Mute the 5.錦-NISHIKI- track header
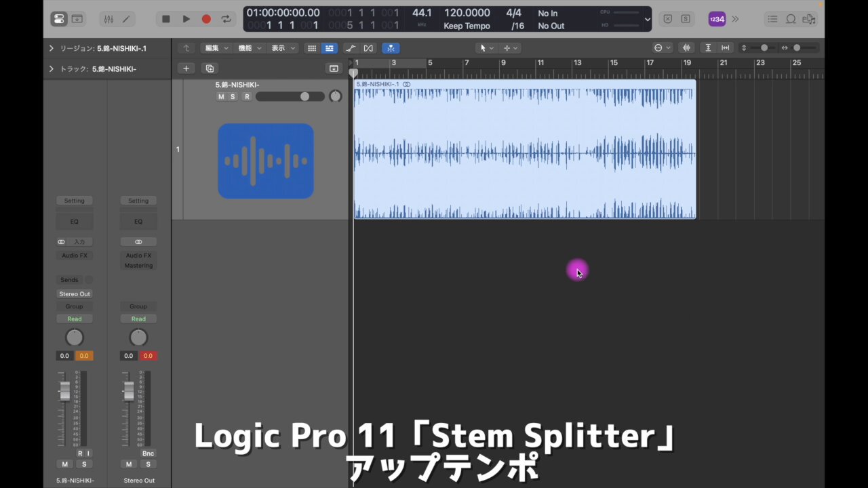This screenshot has width=868, height=488. (x=220, y=97)
